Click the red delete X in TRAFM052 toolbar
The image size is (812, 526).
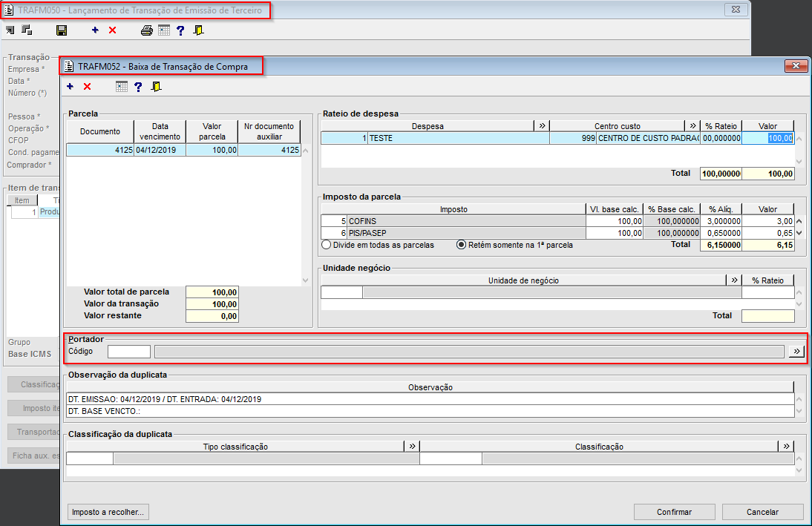pos(87,87)
